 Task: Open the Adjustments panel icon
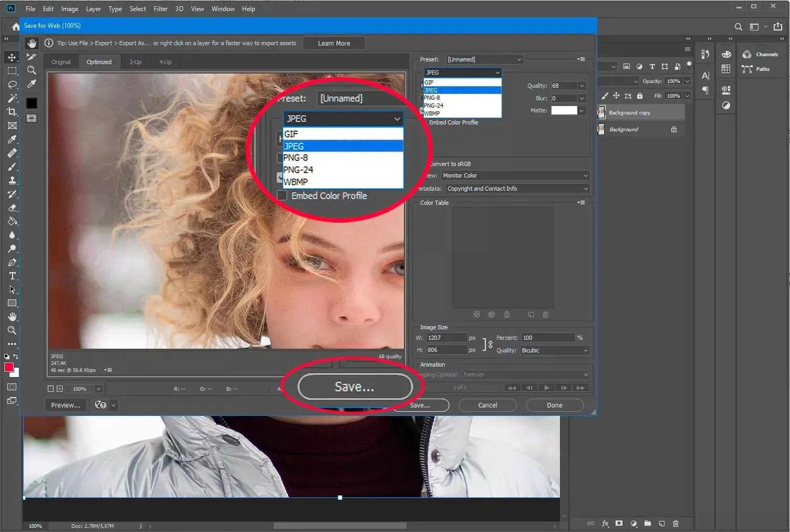click(726, 105)
